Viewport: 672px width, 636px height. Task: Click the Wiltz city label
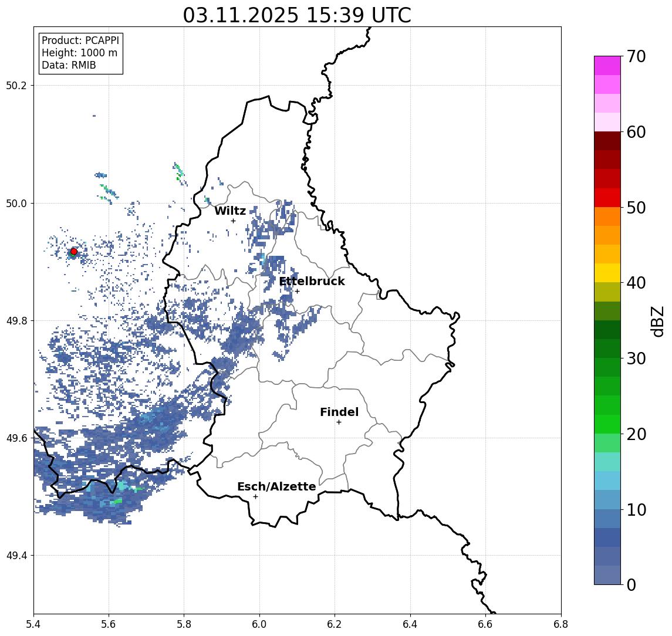(x=230, y=211)
